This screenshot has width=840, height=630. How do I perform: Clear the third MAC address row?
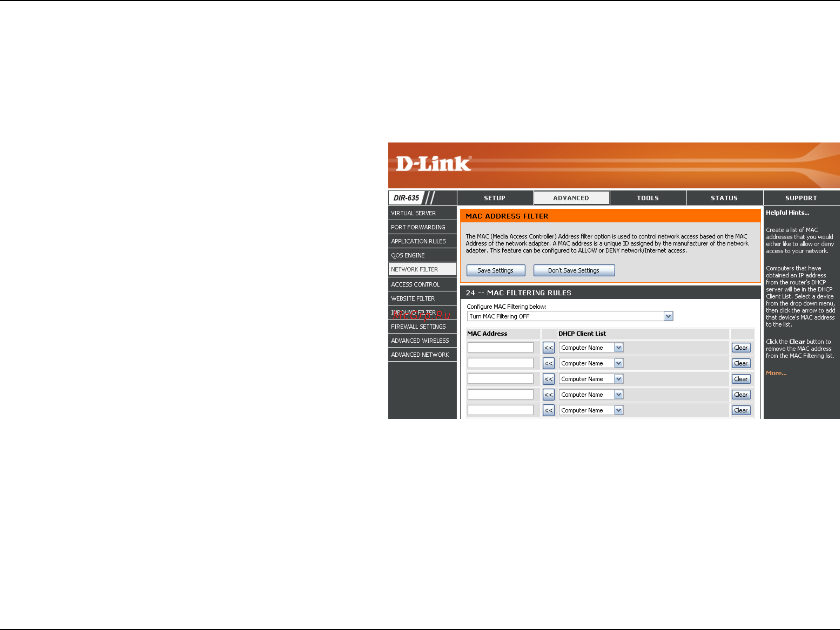pos(741,379)
